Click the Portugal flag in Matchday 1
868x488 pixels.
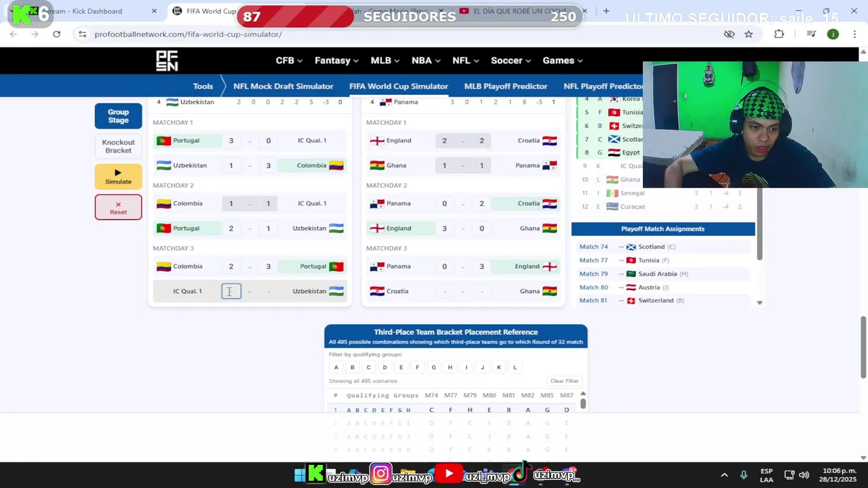pyautogui.click(x=163, y=140)
